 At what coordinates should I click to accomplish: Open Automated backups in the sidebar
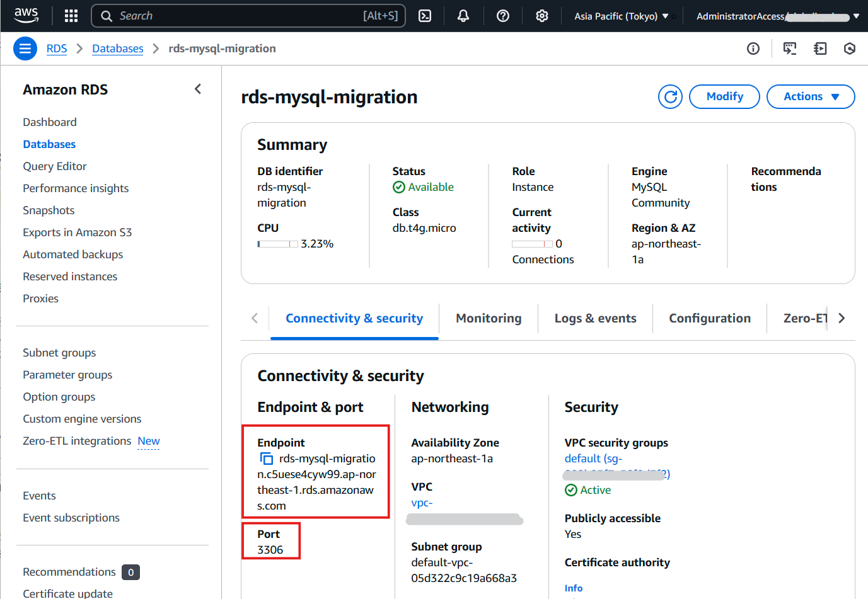pos(73,254)
